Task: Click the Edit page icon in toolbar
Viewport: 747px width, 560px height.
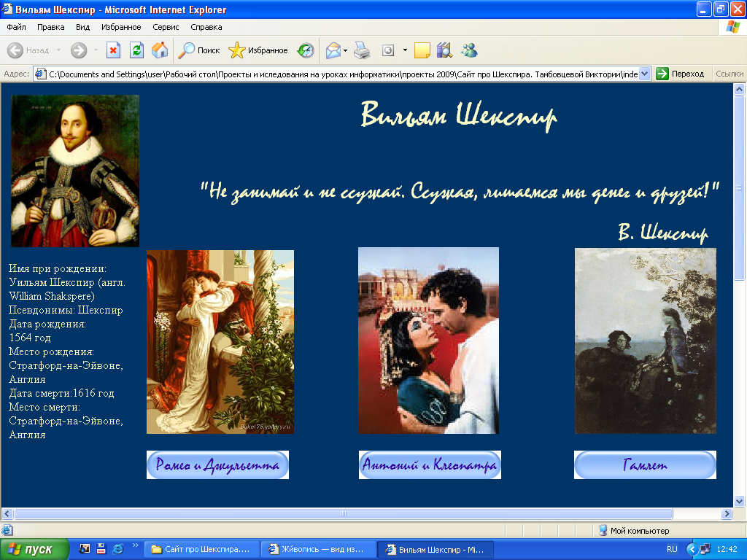Action: click(x=388, y=50)
